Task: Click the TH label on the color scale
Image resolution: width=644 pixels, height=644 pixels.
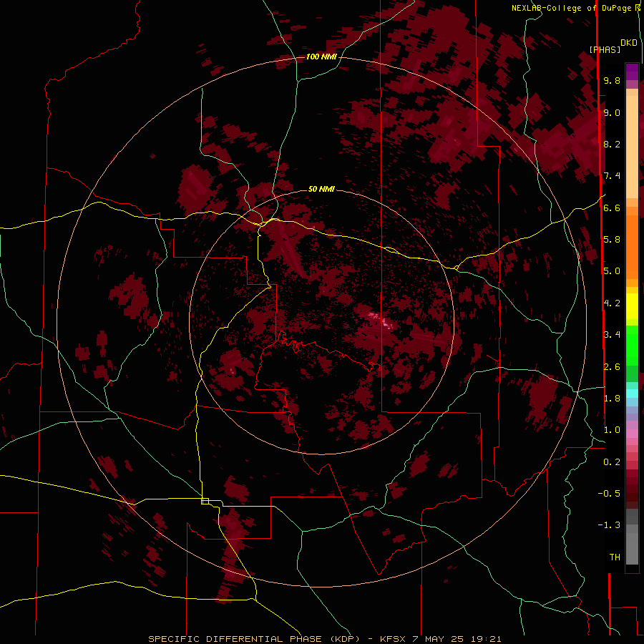Action: [x=615, y=557]
